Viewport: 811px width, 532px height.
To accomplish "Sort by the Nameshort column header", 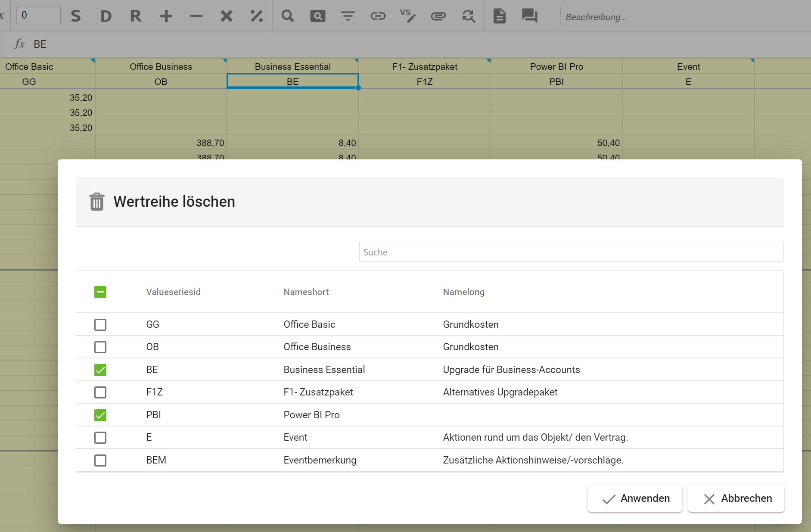I will point(306,292).
